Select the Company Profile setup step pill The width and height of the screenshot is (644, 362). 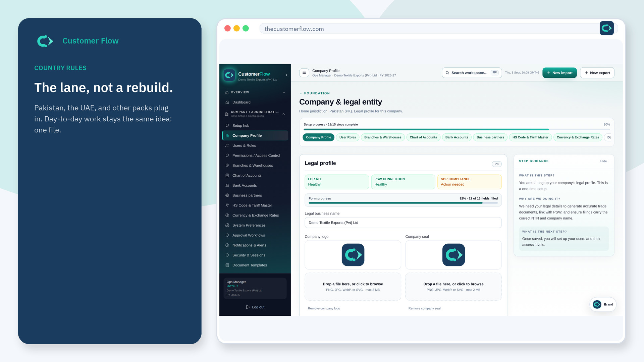click(x=318, y=137)
